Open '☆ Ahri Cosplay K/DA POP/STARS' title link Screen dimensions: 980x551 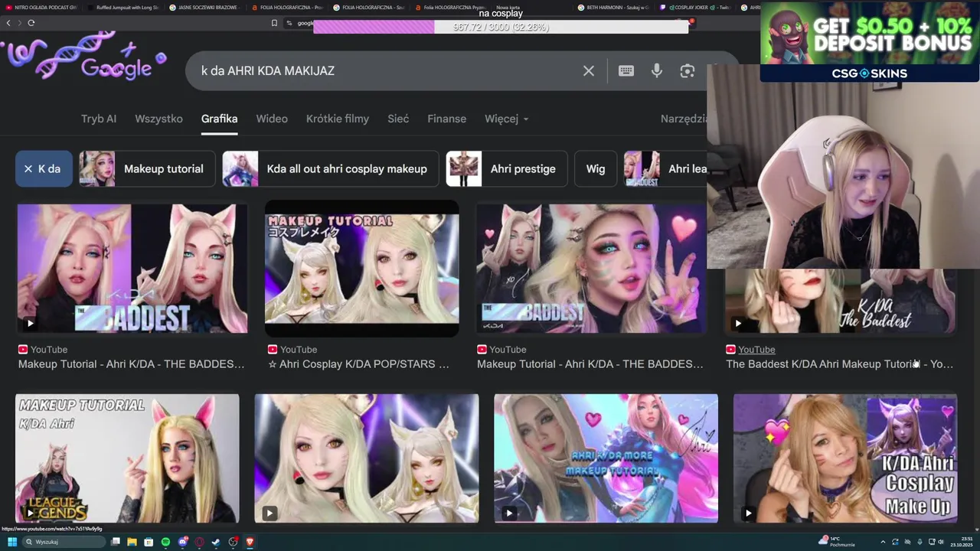(x=358, y=364)
